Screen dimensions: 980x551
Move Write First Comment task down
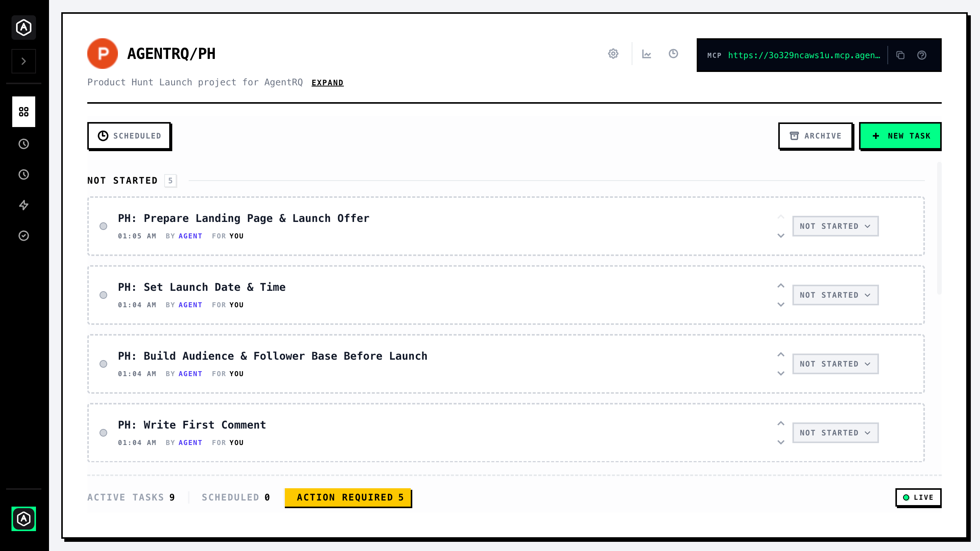(x=781, y=442)
